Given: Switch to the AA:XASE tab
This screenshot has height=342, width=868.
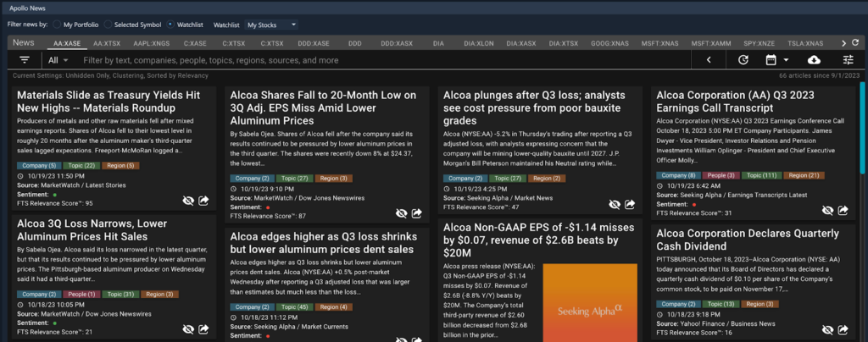Looking at the screenshot, I should [67, 43].
